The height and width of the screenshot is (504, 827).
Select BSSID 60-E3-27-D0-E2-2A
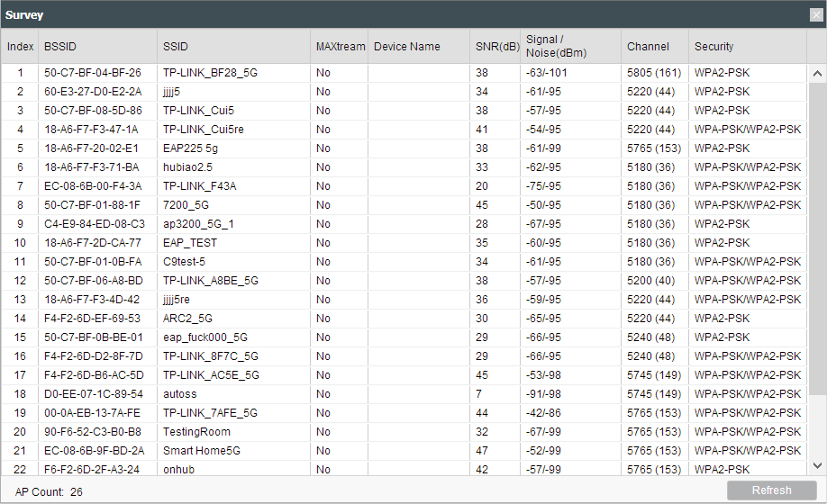tap(93, 92)
